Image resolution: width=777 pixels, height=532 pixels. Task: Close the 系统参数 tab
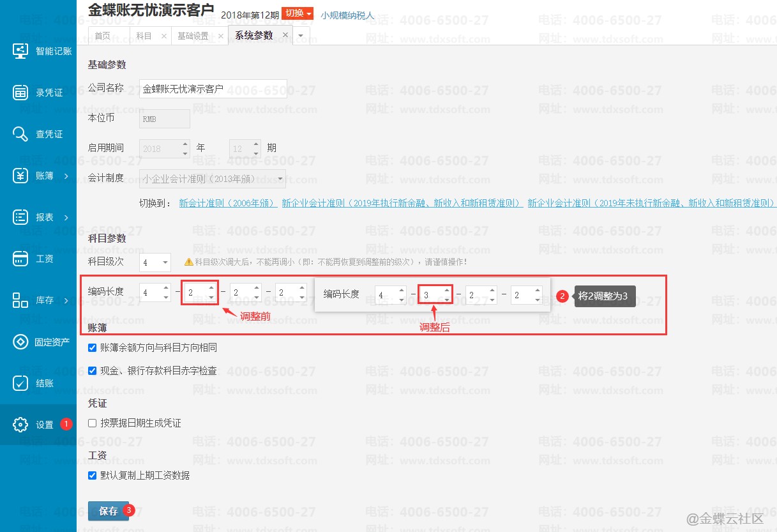(x=285, y=35)
